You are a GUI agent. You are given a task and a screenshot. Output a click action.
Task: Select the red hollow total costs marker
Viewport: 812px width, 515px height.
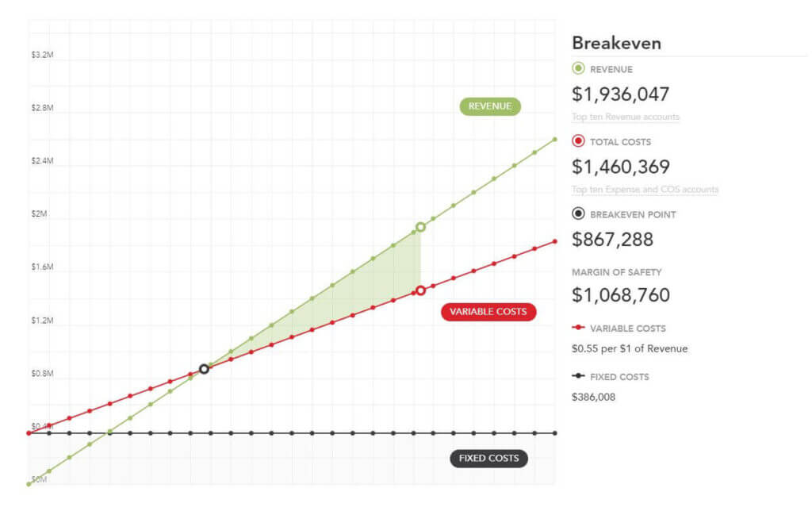tap(420, 290)
